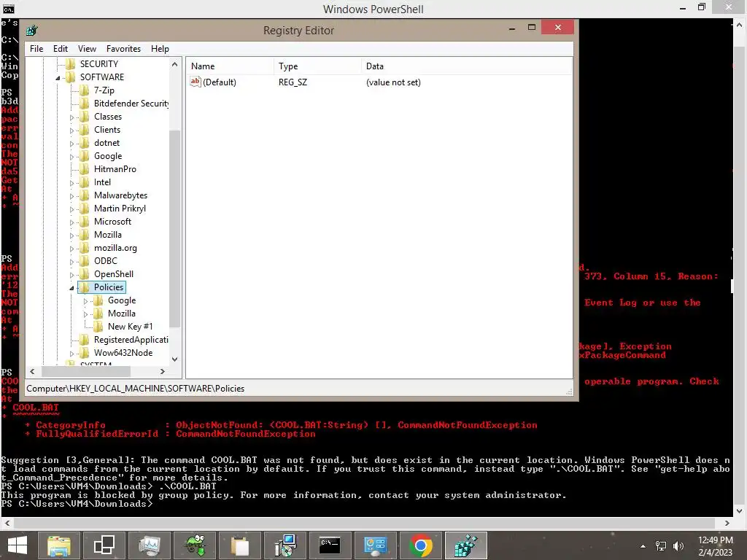Open the resource monitor taskbar icon
Image resolution: width=747 pixels, height=560 pixels.
150,545
